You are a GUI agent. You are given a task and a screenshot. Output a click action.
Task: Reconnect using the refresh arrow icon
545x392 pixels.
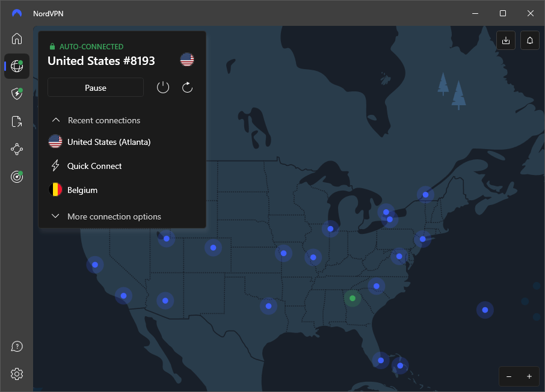187,87
